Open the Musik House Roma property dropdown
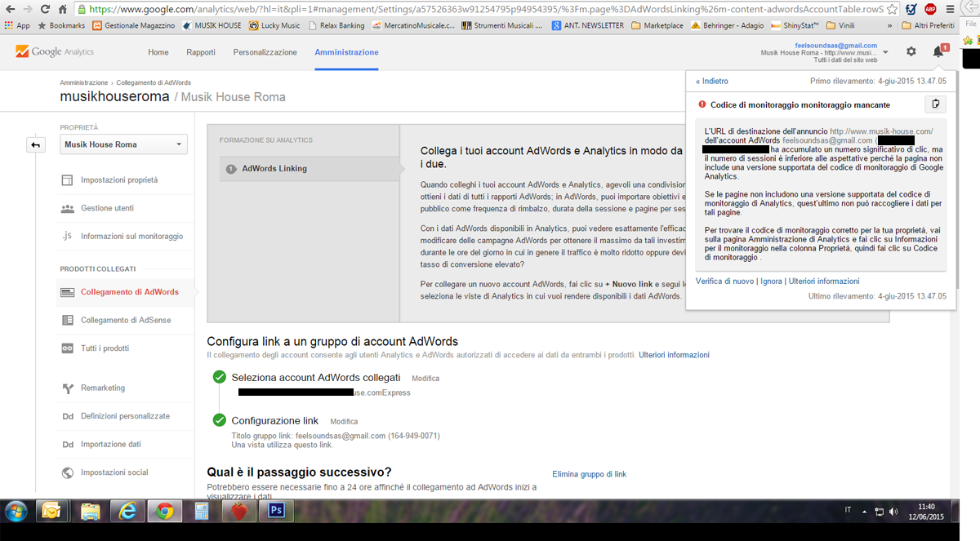980x541 pixels. click(x=124, y=144)
